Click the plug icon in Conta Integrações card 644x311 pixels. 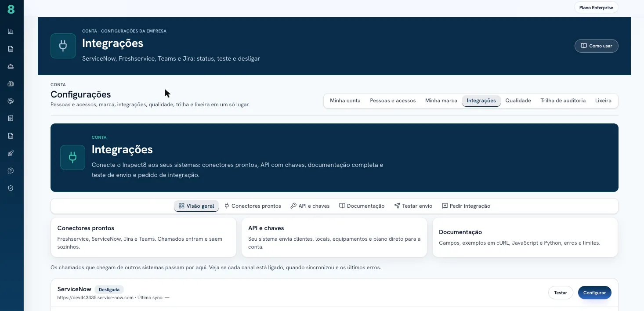coord(73,157)
